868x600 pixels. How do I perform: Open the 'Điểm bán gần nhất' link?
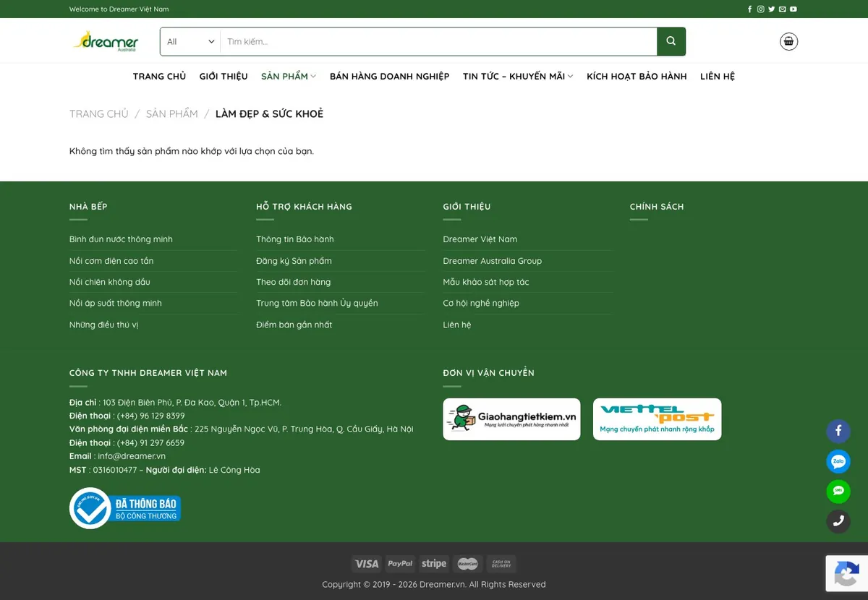pyautogui.click(x=294, y=325)
